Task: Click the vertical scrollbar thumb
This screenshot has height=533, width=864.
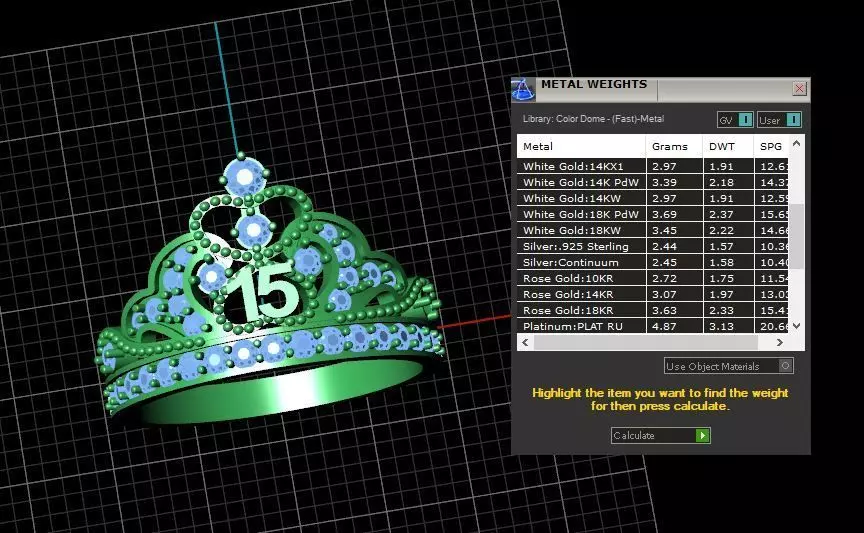Action: (796, 236)
